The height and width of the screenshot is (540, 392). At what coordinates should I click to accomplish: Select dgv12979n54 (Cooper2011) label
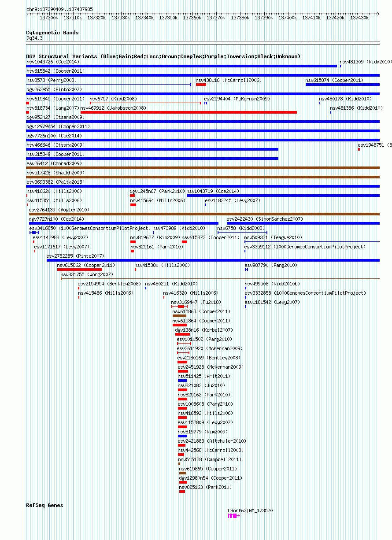click(58, 126)
